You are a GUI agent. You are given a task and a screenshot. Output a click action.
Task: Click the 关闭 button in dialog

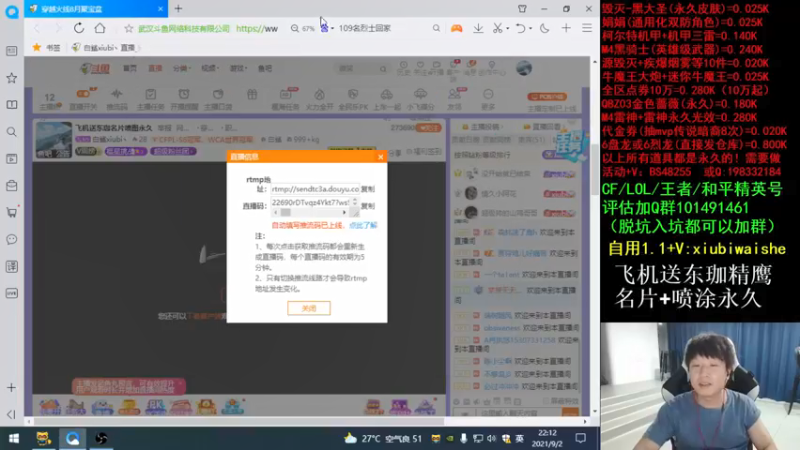[x=309, y=308]
